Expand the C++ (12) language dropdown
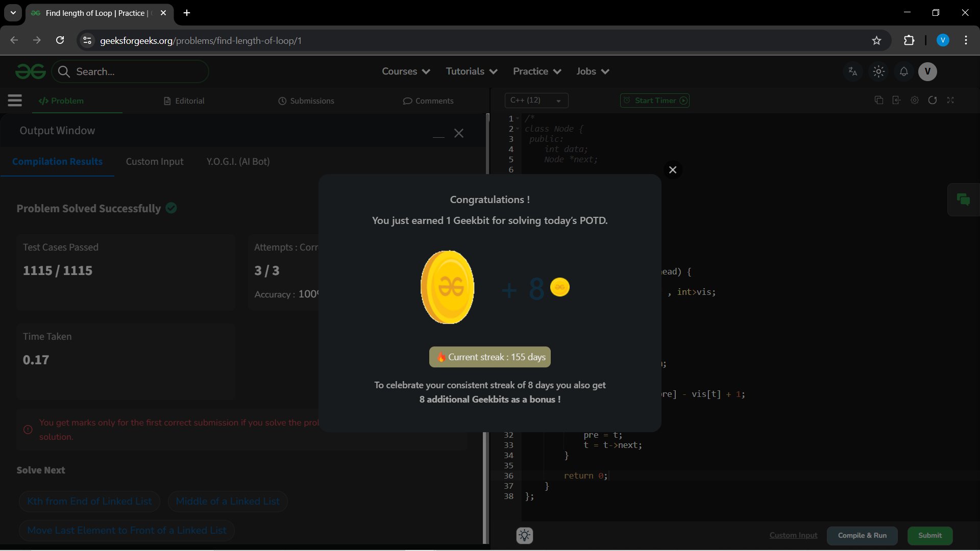Image resolution: width=980 pixels, height=551 pixels. tap(536, 101)
